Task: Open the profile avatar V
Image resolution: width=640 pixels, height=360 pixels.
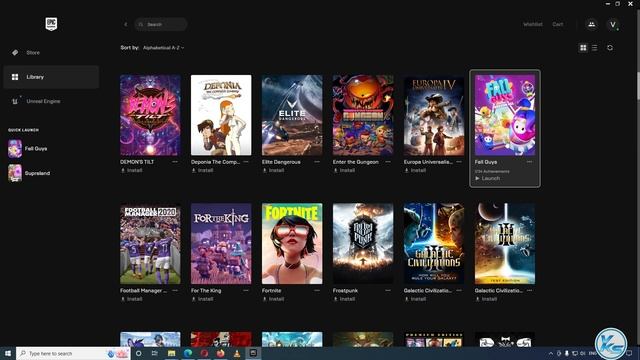Action: (613, 24)
